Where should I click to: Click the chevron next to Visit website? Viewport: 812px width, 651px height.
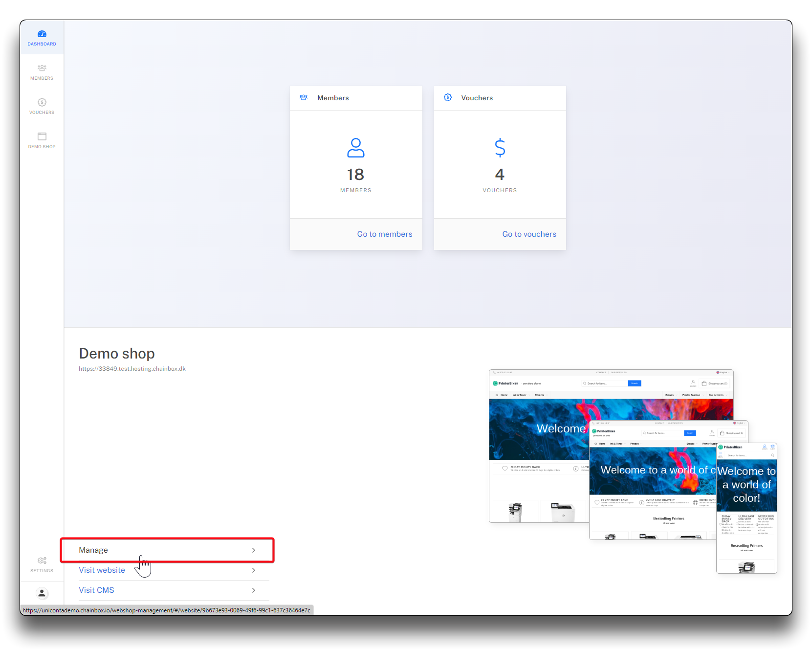point(254,570)
